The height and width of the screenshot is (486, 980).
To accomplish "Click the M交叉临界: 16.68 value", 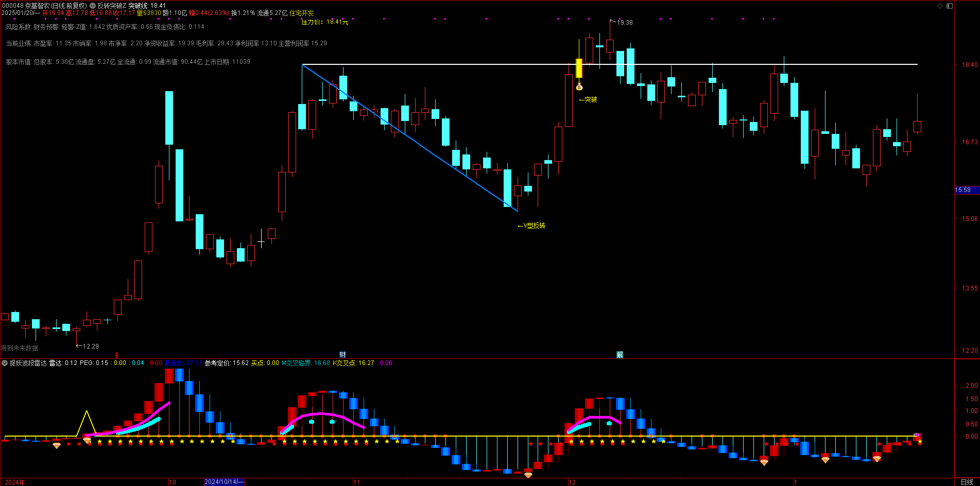I will pos(306,363).
